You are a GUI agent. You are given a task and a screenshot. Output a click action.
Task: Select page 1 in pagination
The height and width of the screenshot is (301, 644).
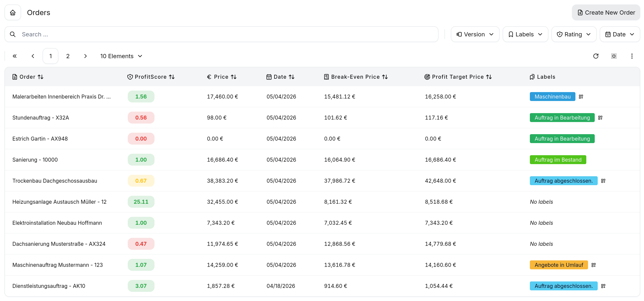pyautogui.click(x=51, y=56)
